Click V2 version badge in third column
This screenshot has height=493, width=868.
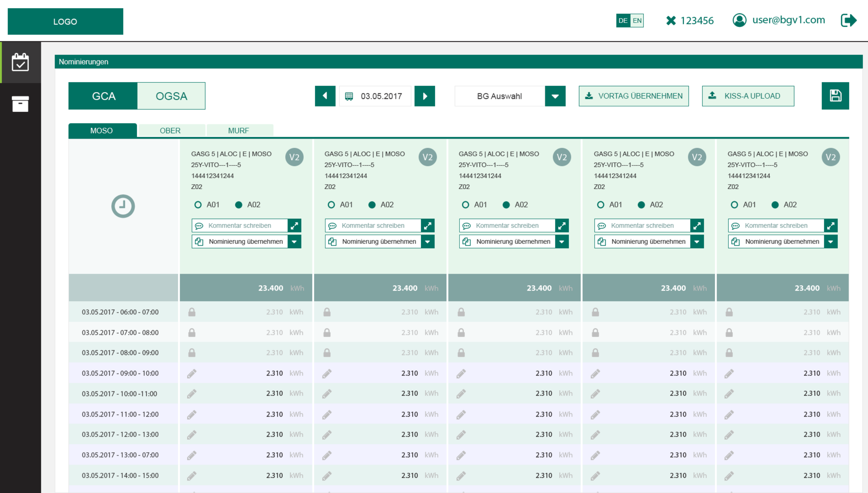(x=562, y=157)
